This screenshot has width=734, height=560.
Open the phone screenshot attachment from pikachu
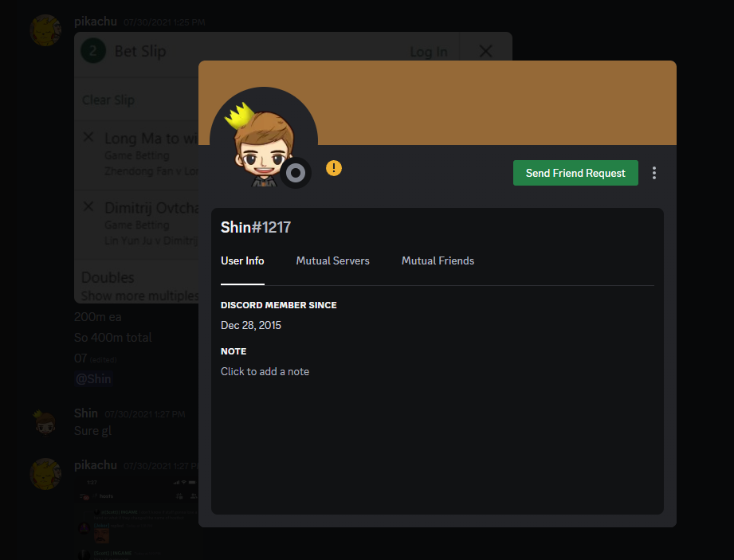[138, 518]
